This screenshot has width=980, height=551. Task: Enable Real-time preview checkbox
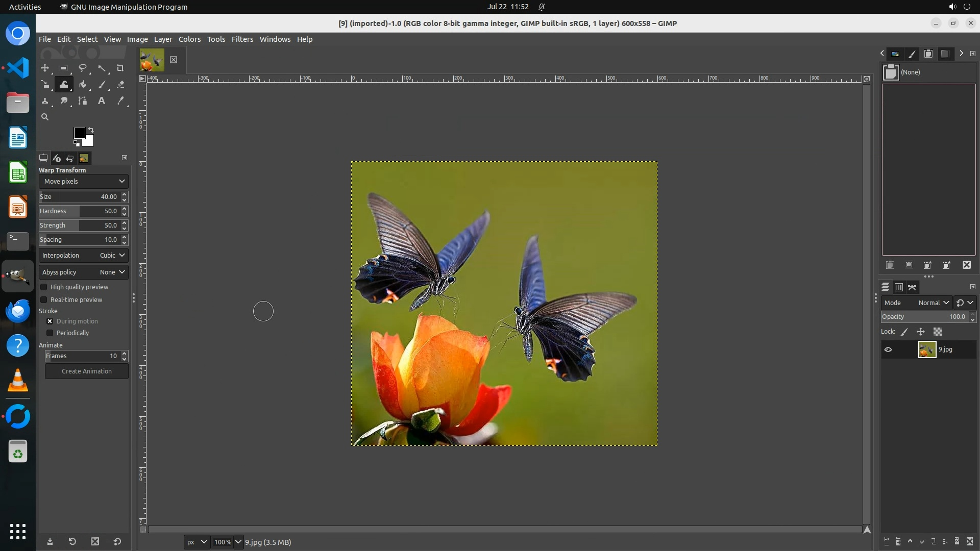tap(44, 300)
